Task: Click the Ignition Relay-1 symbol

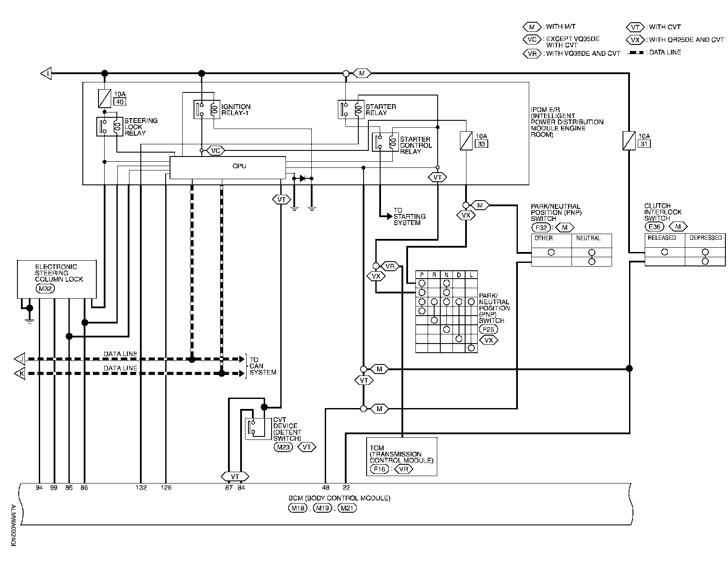Action: pyautogui.click(x=206, y=109)
